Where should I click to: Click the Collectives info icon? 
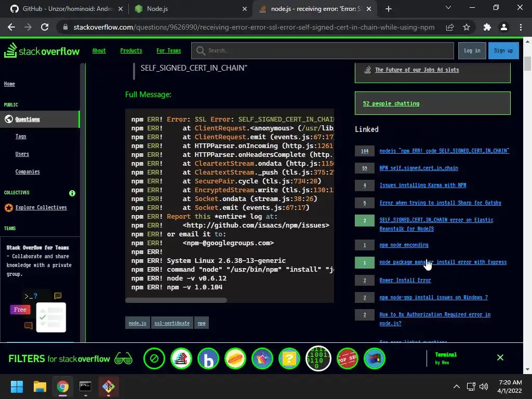pyautogui.click(x=72, y=193)
